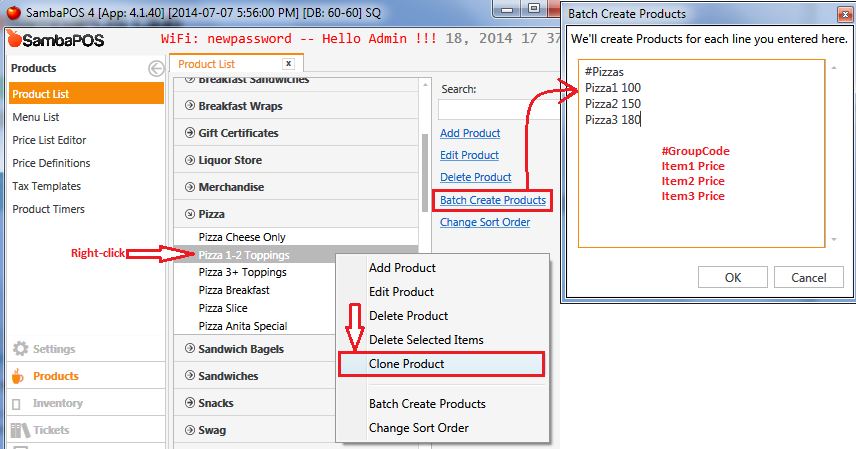Expand the Gift Certificates group
This screenshot has height=449, width=856.
(190, 133)
